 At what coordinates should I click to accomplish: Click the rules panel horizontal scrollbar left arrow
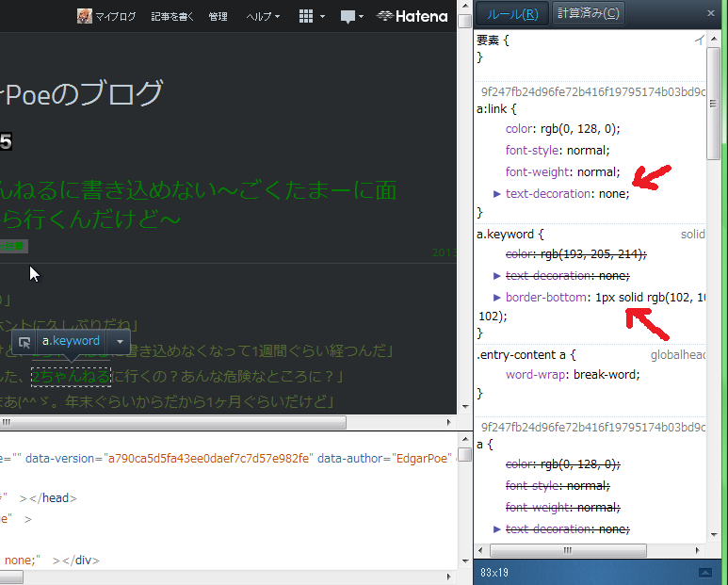click(x=480, y=551)
